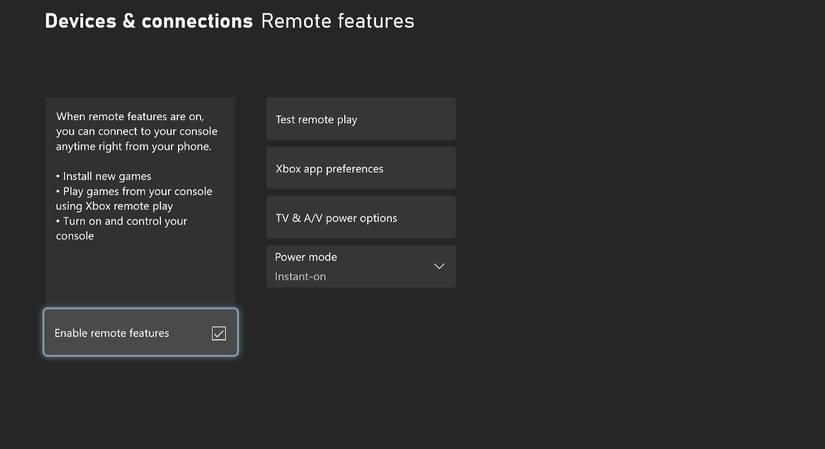Click the Enable remote features label text
The width and height of the screenshot is (825, 449).
click(112, 333)
